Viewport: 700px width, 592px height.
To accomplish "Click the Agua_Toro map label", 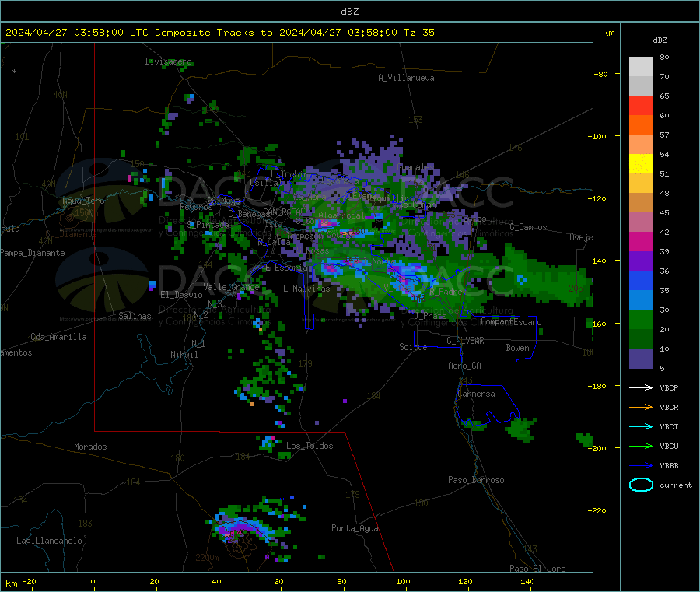I will [83, 201].
